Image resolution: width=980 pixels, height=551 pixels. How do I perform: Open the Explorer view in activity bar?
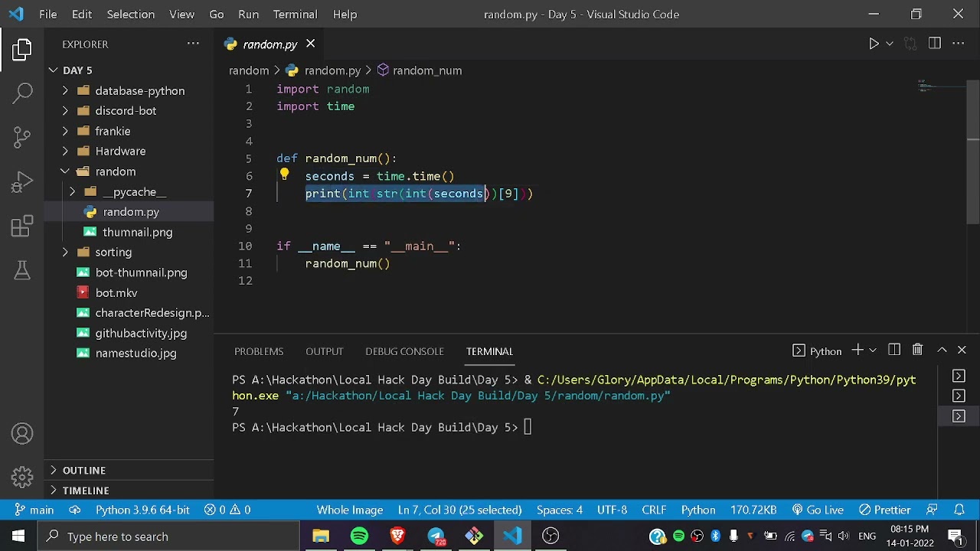click(22, 50)
